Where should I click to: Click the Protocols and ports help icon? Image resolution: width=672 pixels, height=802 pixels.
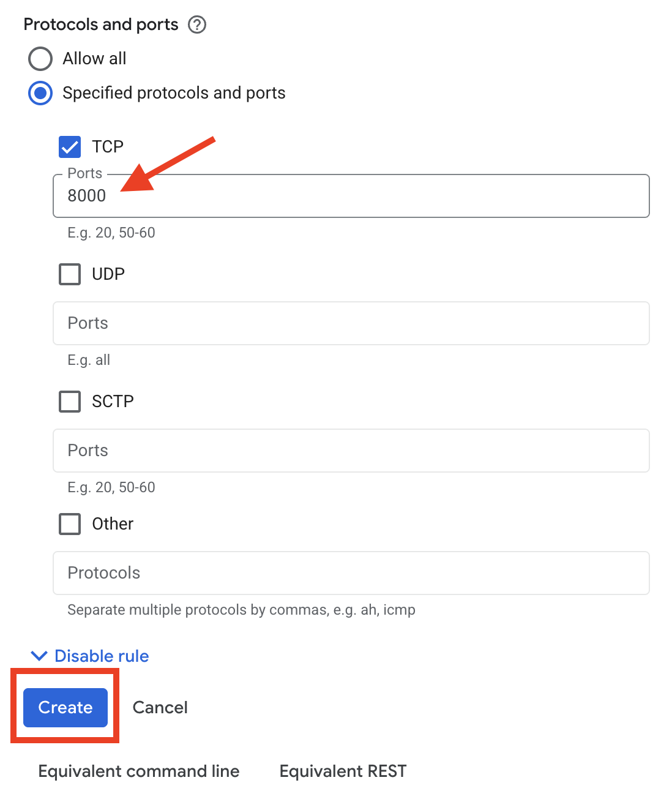[x=197, y=25]
